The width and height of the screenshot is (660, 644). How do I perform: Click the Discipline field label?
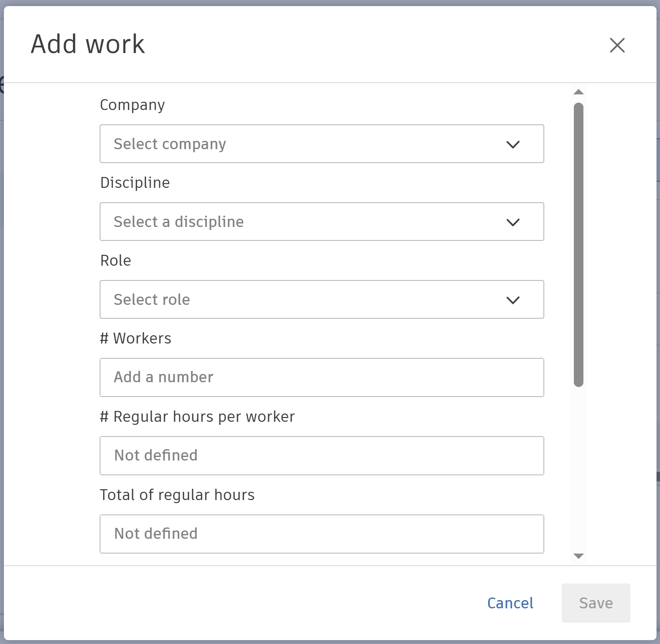tap(135, 183)
